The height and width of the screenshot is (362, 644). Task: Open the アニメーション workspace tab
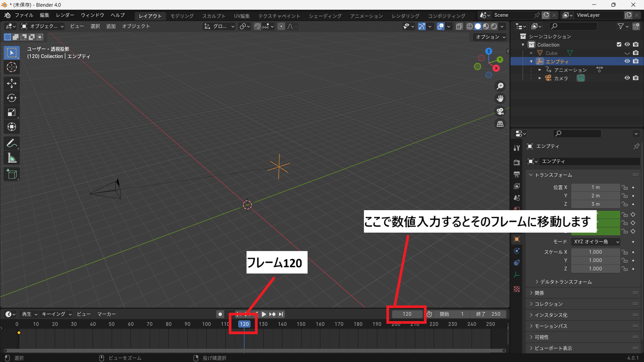pyautogui.click(x=366, y=16)
